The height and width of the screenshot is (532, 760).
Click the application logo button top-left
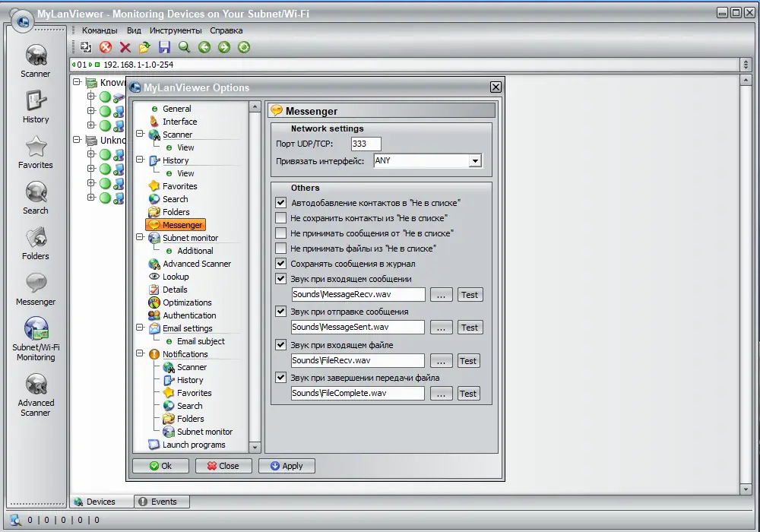coord(22,21)
